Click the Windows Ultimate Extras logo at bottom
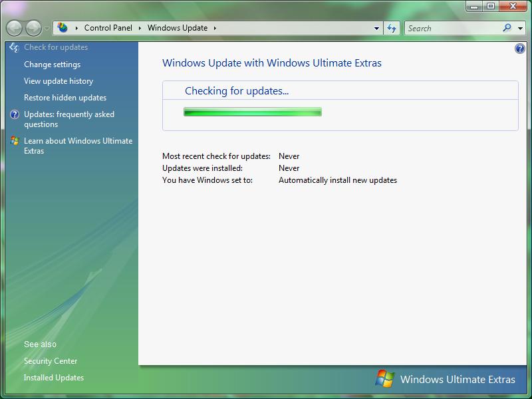The image size is (532, 399). [384, 379]
